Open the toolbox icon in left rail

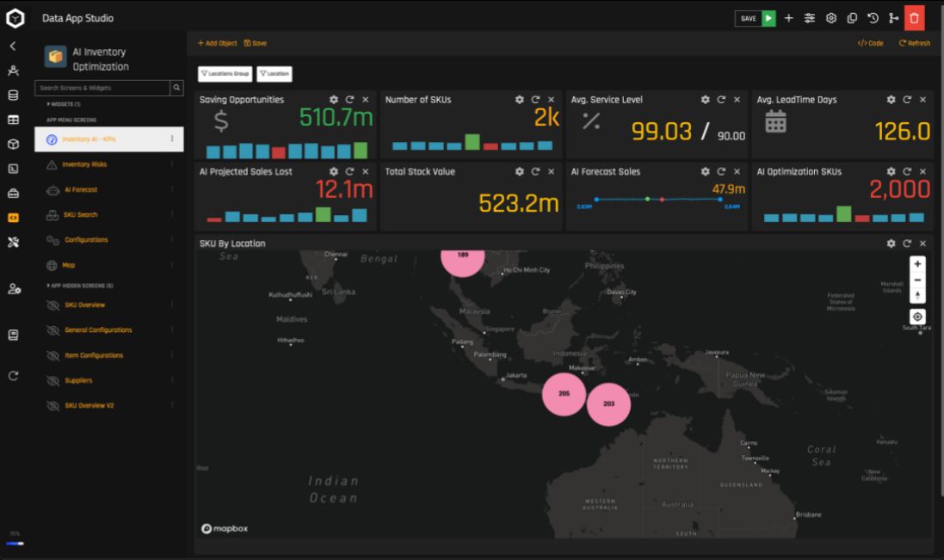[13, 194]
